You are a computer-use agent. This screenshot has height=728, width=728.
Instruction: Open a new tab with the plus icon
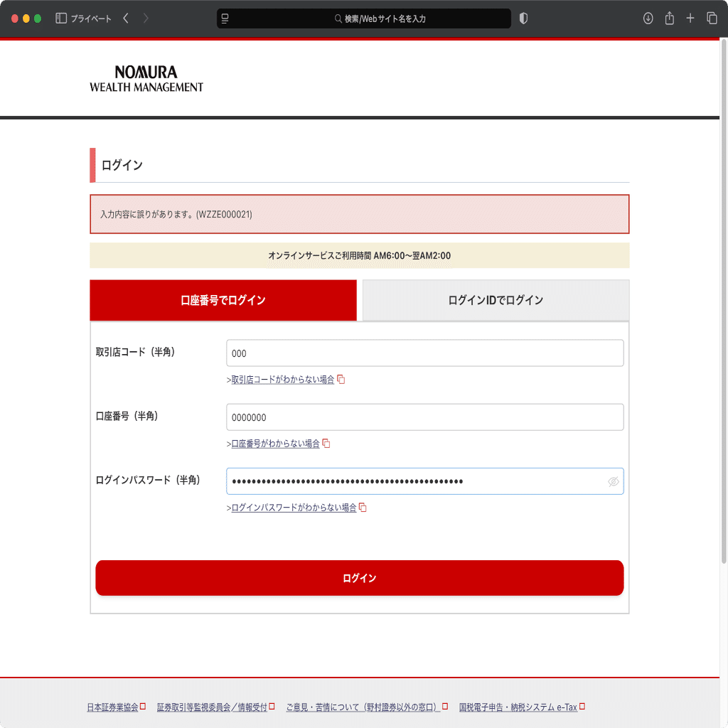pos(690,18)
